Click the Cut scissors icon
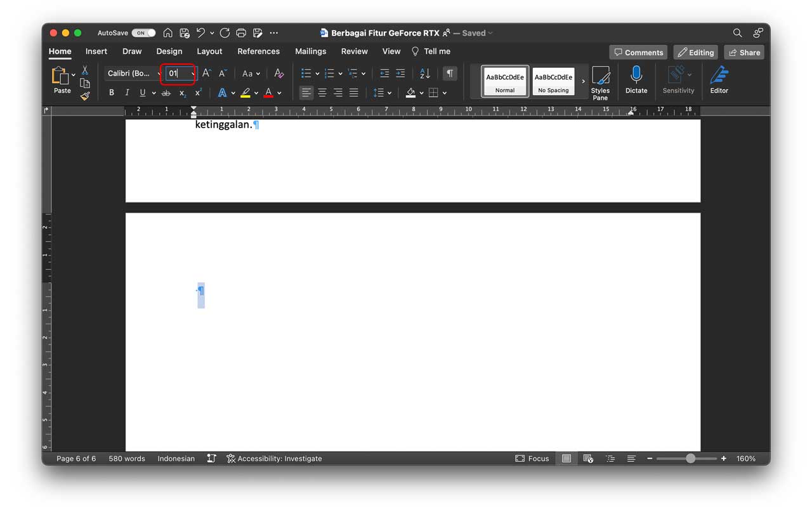The height and width of the screenshot is (510, 812). tap(85, 70)
